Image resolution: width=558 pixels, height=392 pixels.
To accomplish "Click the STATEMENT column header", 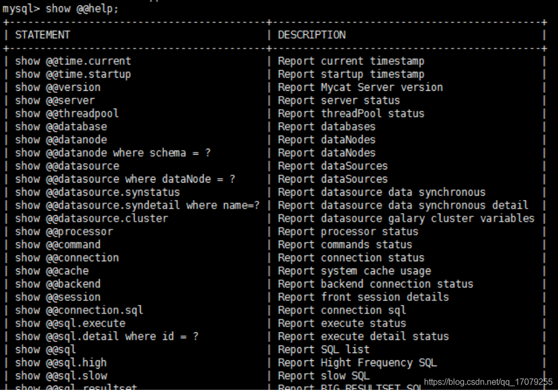I will 43,35.
